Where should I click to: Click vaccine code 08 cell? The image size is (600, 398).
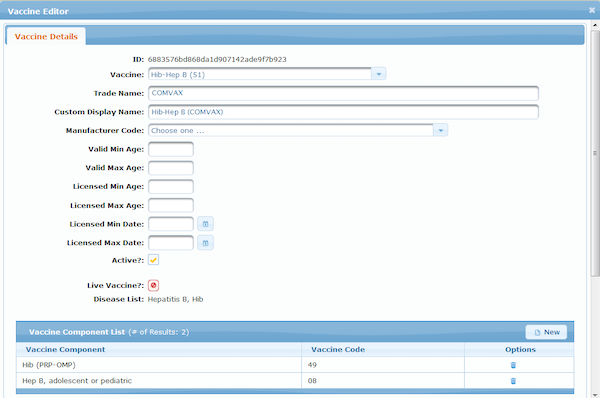pos(383,381)
